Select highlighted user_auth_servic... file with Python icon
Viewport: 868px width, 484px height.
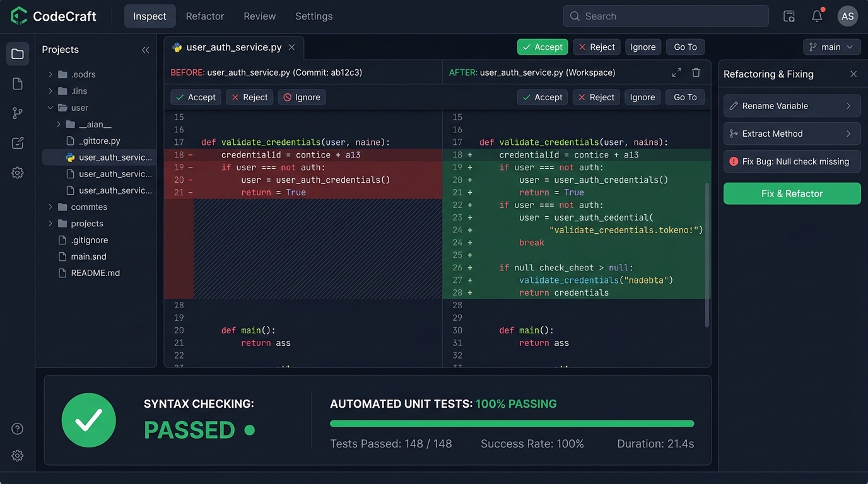click(x=99, y=158)
